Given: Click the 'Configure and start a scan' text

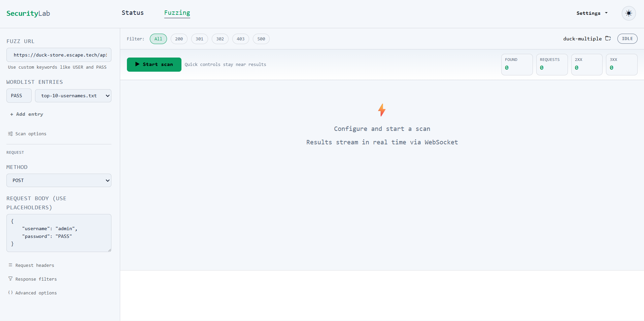Looking at the screenshot, I should 382,129.
